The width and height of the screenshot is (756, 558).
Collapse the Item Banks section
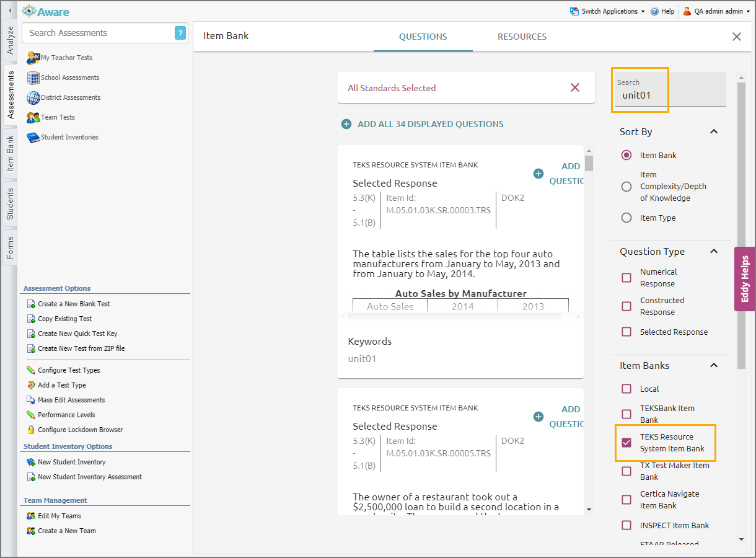click(x=714, y=365)
